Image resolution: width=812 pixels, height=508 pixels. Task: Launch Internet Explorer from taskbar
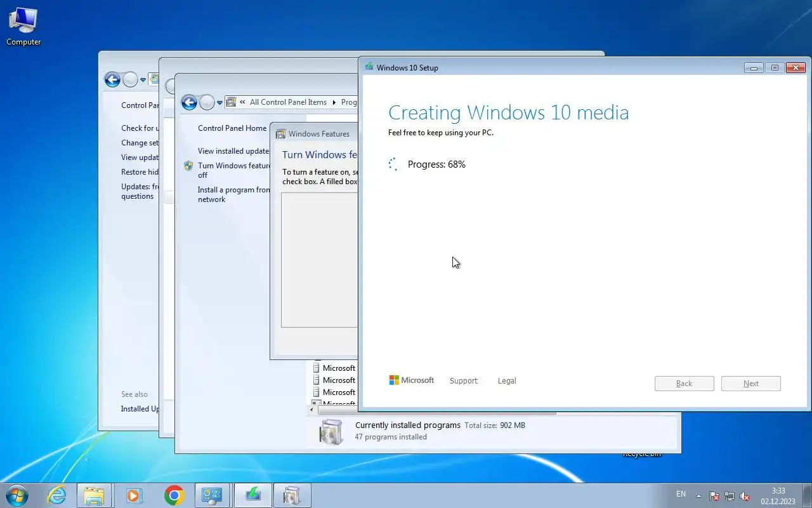pos(56,495)
